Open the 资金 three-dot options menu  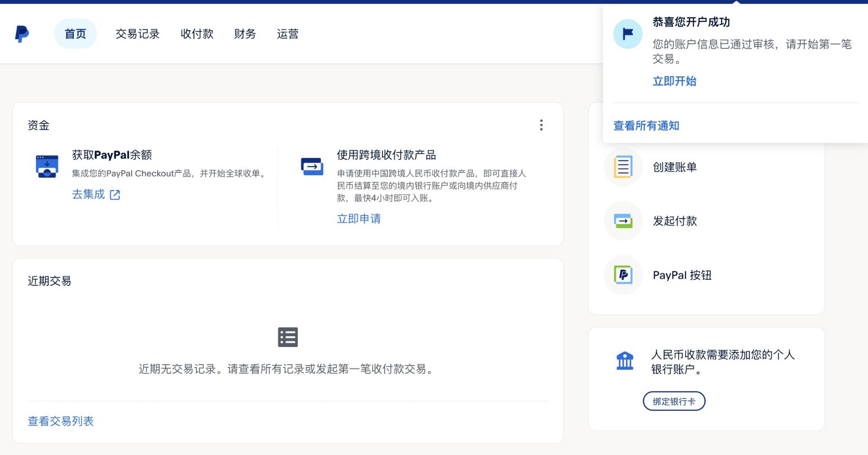tap(541, 125)
